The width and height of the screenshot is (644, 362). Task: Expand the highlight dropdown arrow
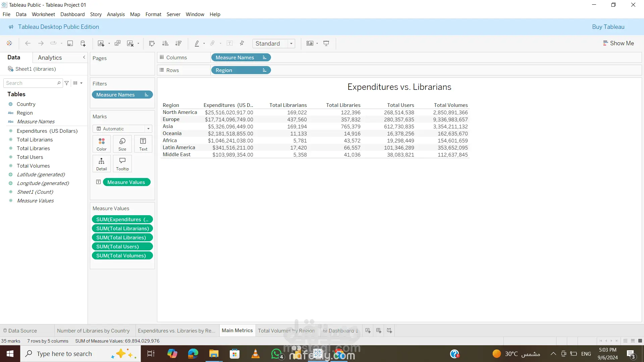coord(204,44)
